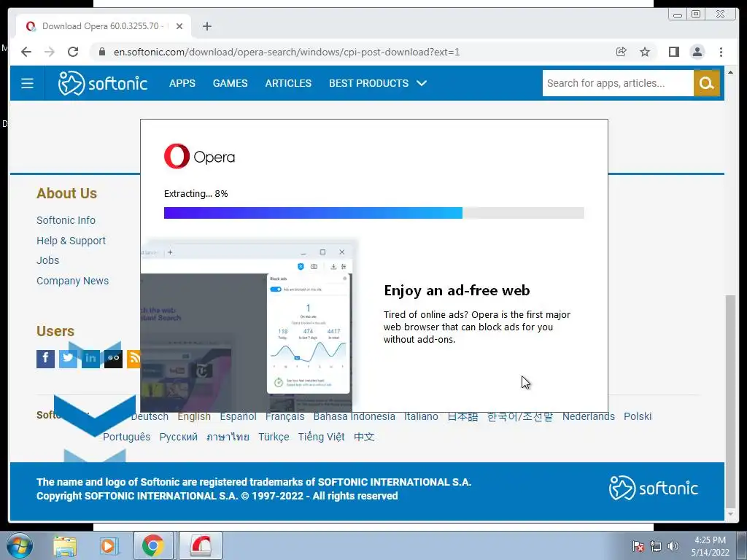
Task: Launch the media player from taskbar
Action: click(109, 546)
